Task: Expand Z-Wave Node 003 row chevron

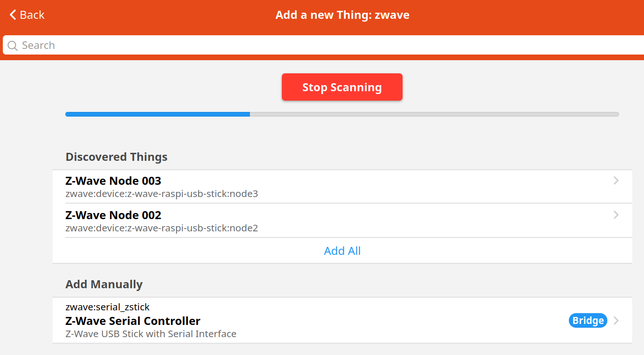Action: point(616,181)
